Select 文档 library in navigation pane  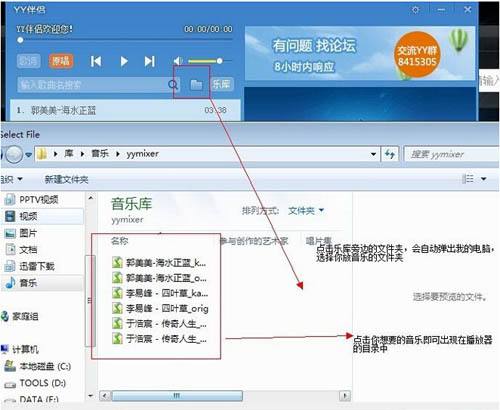tap(28, 250)
